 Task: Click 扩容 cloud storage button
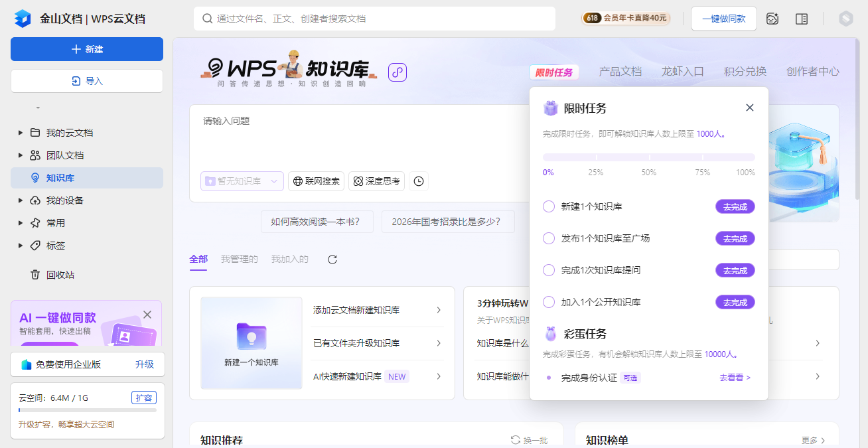(144, 398)
